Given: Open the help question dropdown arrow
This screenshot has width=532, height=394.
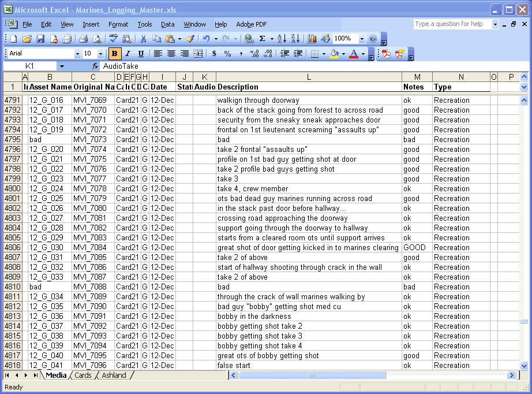Looking at the screenshot, I should (x=495, y=24).
